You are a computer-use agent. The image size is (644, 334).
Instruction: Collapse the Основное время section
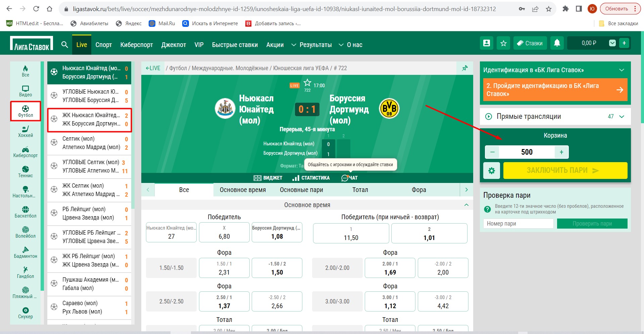tap(466, 205)
